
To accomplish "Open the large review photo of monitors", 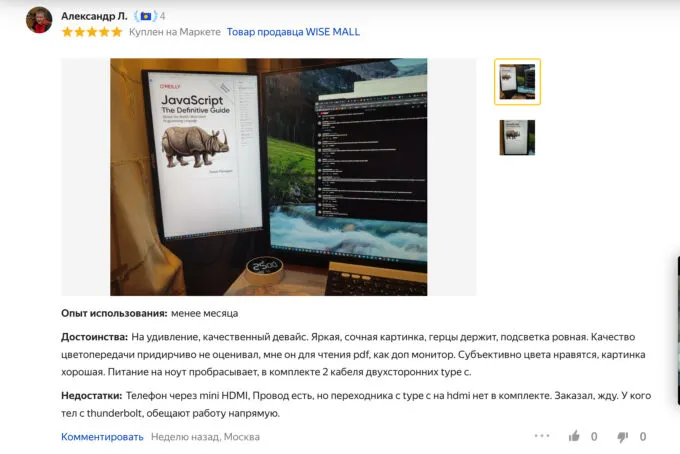I will [268, 177].
